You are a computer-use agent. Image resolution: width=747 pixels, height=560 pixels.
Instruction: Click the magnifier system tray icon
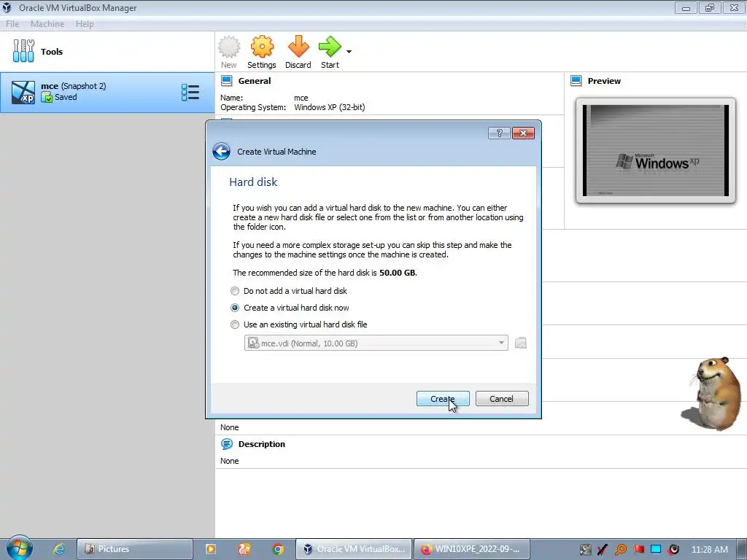click(x=621, y=550)
